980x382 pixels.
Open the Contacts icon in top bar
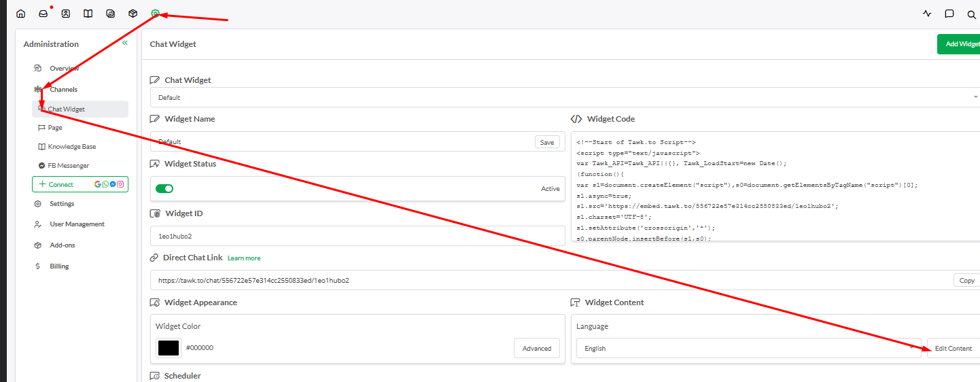(65, 14)
